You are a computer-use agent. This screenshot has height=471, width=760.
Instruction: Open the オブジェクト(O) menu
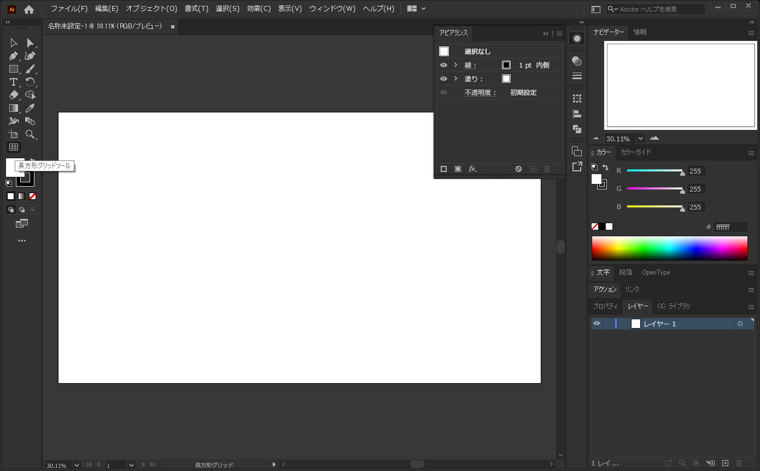151,9
